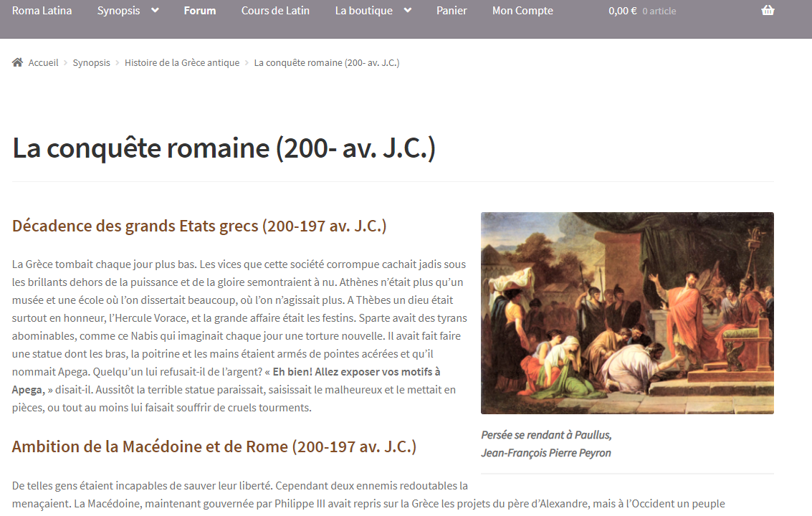Open Cours de Latin menu item

pos(275,11)
